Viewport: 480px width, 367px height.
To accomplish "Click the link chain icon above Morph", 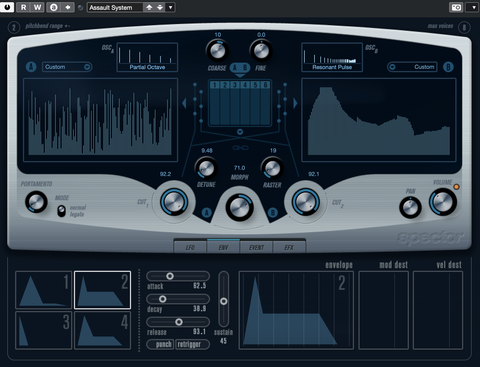I will (240, 148).
